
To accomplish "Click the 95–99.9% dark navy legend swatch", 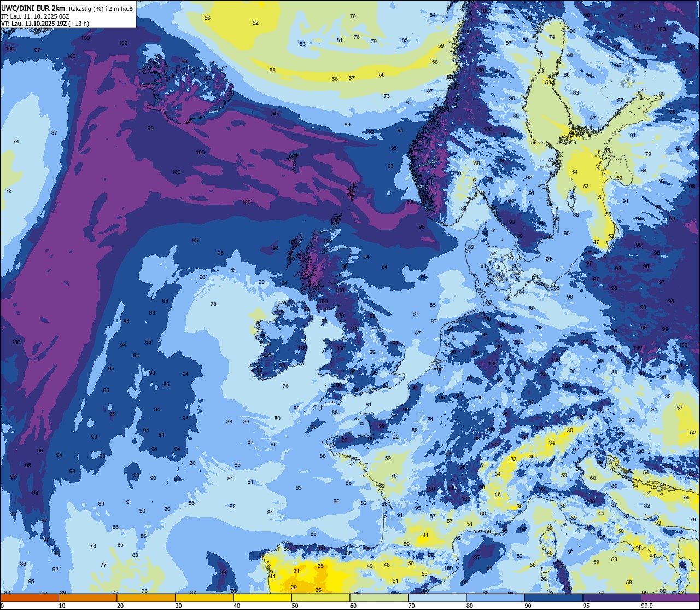I will 612,598.
